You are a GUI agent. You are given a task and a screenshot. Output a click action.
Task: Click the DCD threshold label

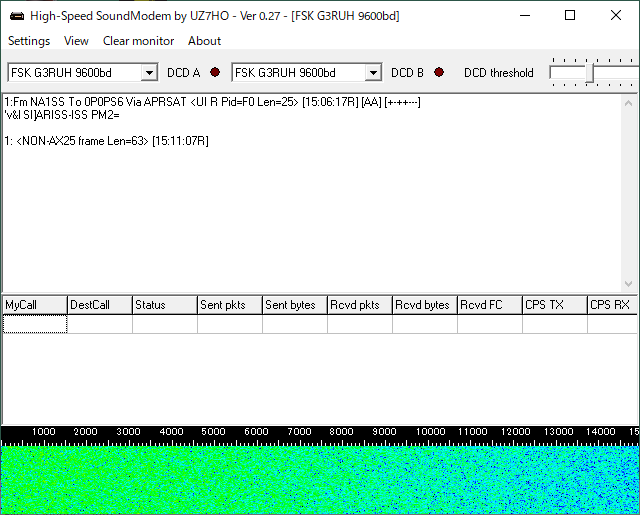(x=498, y=73)
